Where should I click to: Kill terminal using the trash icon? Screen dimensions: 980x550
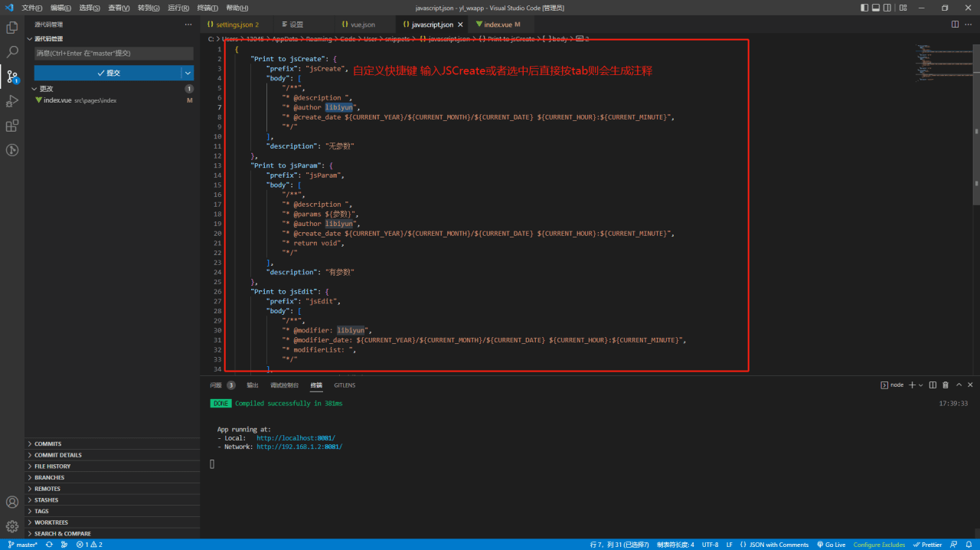click(946, 385)
